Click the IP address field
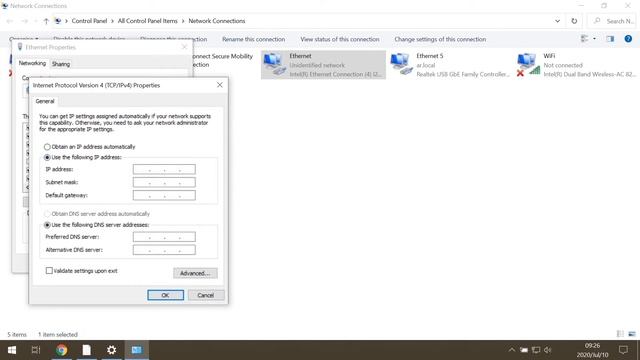This screenshot has height=360, width=640. click(164, 169)
